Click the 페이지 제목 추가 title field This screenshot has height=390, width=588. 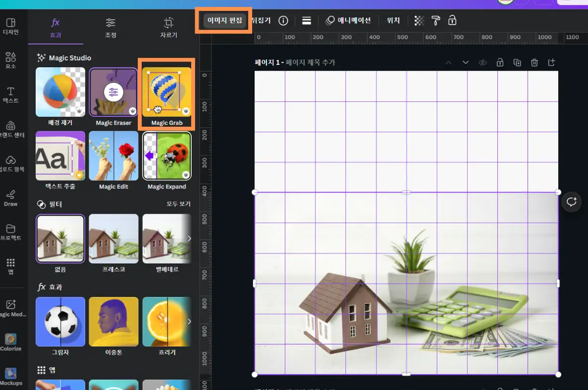point(311,62)
